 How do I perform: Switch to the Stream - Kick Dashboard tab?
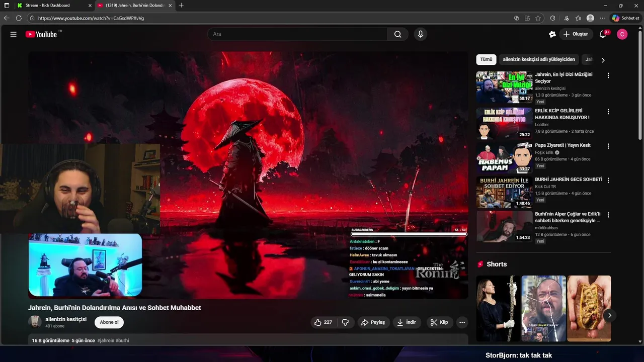pyautogui.click(x=53, y=5)
